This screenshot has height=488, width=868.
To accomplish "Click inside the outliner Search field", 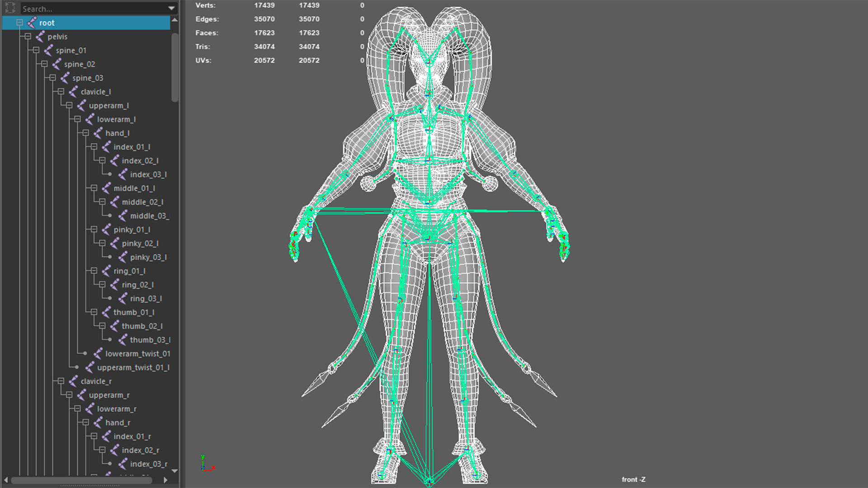I will pos(90,9).
